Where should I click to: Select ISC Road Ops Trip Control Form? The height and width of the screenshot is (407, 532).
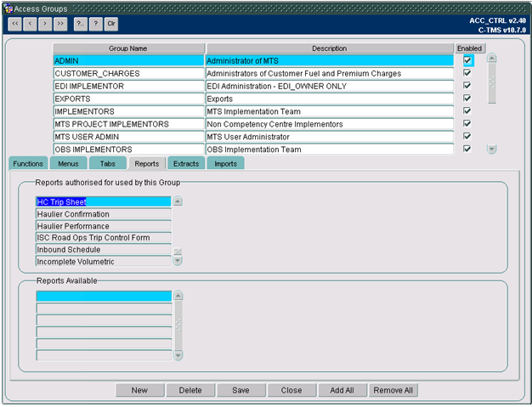point(104,237)
